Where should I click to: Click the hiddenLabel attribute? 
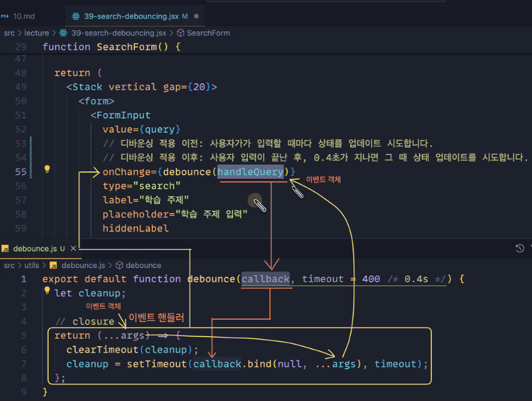pos(135,228)
